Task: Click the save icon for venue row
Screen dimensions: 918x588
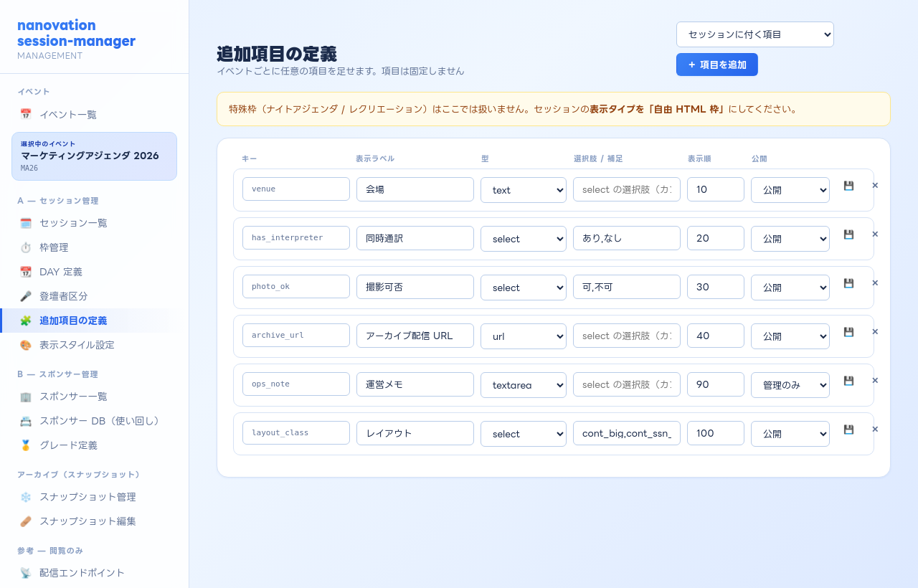Action: [848, 186]
